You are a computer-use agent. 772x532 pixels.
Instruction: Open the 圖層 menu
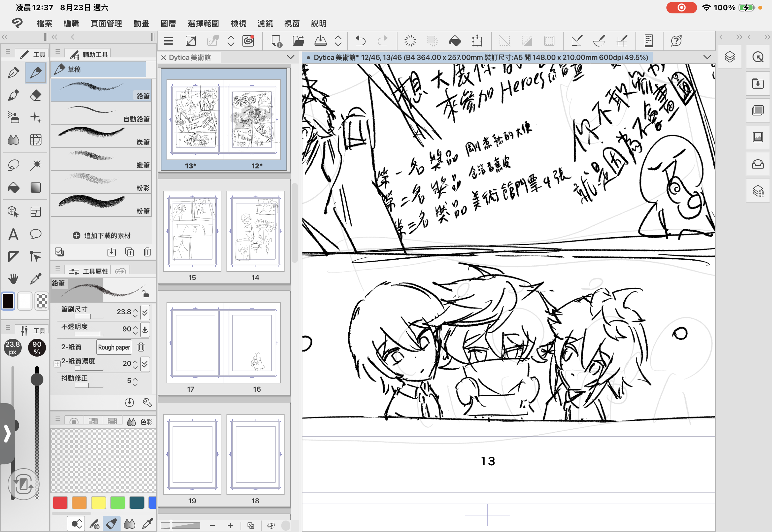[x=168, y=23]
